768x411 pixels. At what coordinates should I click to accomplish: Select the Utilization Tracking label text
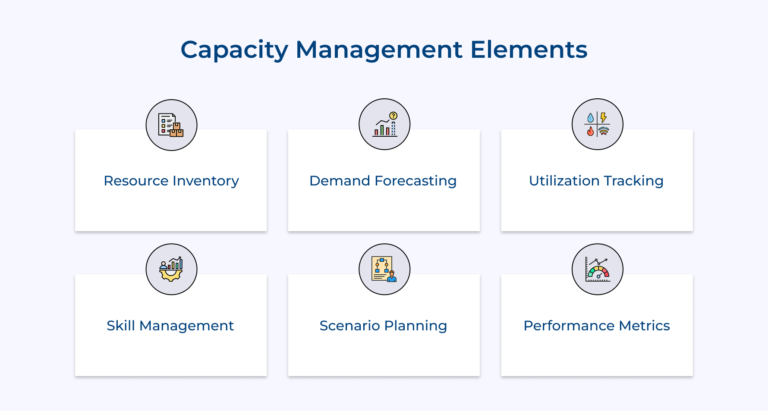point(596,181)
